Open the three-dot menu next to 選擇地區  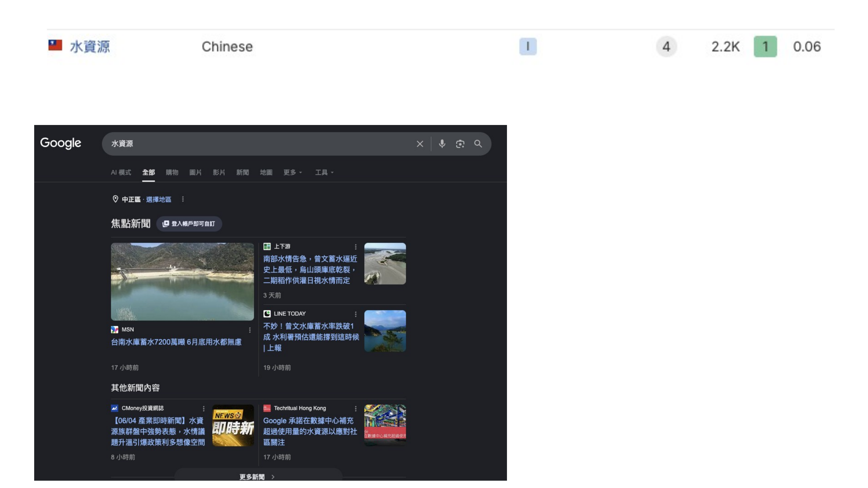coord(183,199)
